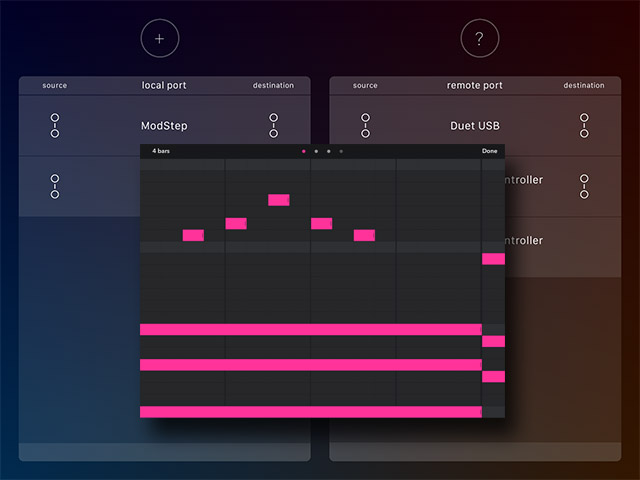Select the top long sustained pink note
Screen dimensions: 640x480
click(x=310, y=329)
